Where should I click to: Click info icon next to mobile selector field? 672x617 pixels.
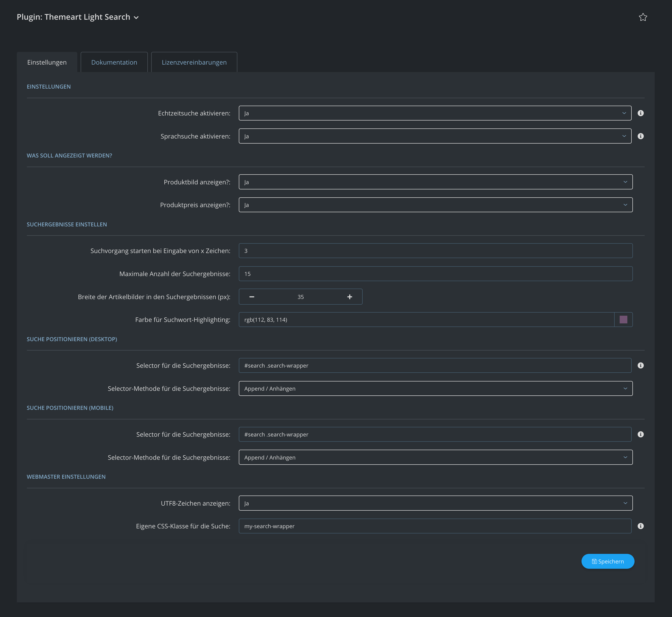point(640,434)
